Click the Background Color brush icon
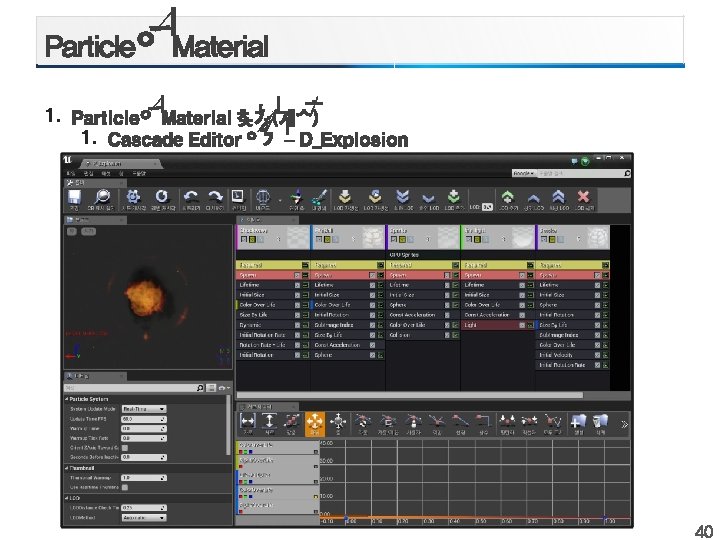The height and width of the screenshot is (540, 720). tap(318, 197)
